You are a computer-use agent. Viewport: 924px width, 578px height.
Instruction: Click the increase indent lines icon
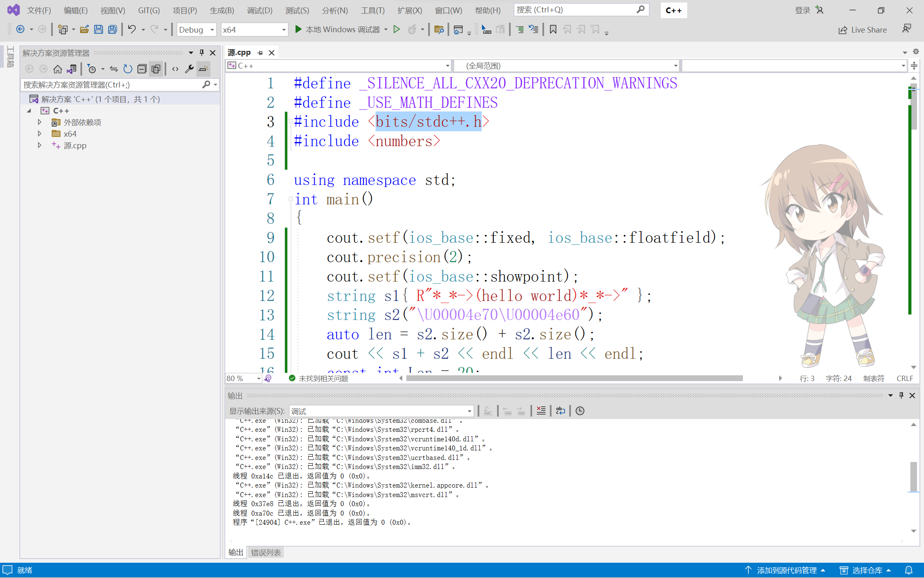[x=520, y=29]
